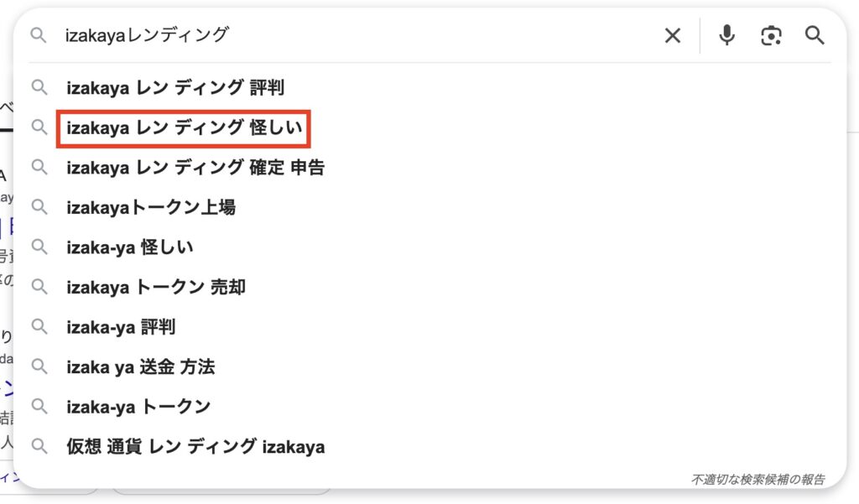Click the search icon beside "仮想 通貨 レン ディング izakaya"
This screenshot has height=504, width=859.
pos(39,446)
